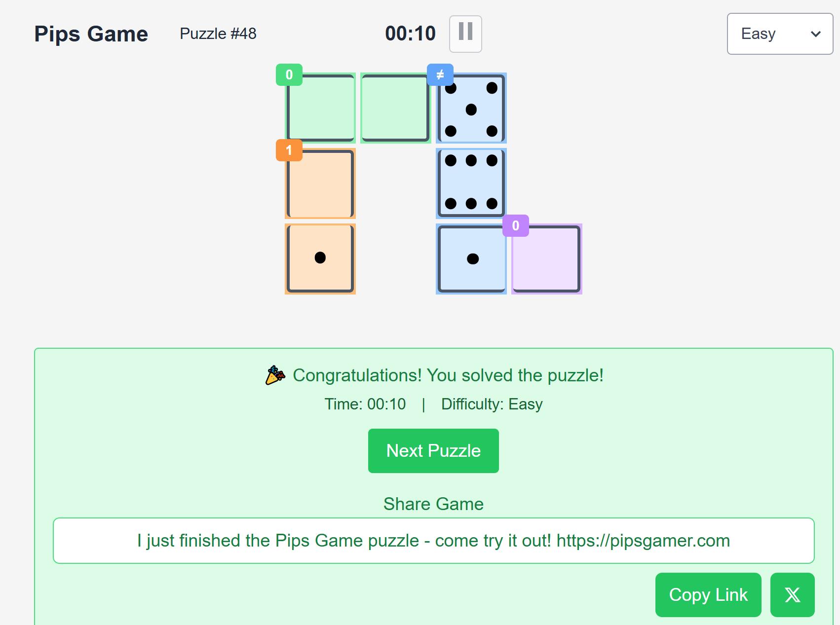Click the orange 1 region badge
840x625 pixels.
tap(289, 150)
